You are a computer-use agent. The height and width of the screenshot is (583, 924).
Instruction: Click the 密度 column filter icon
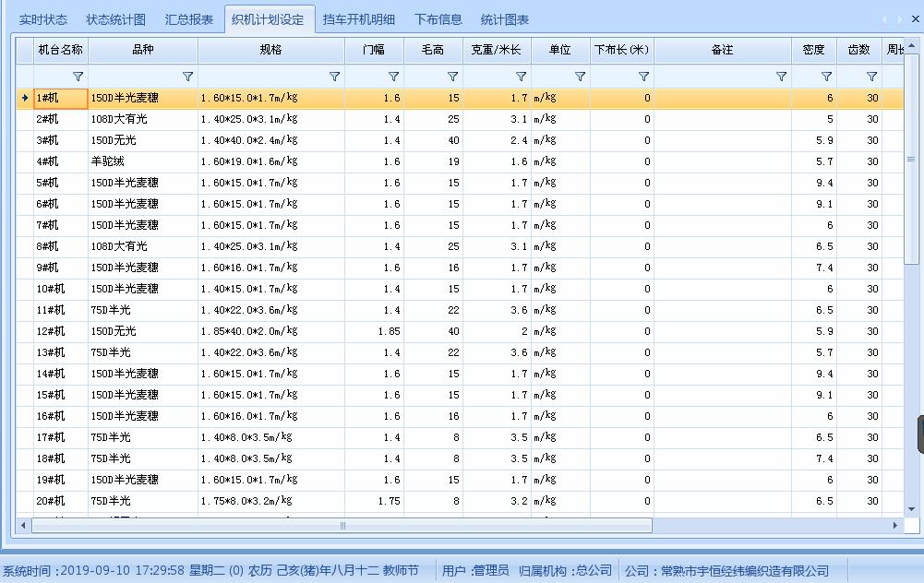click(826, 77)
